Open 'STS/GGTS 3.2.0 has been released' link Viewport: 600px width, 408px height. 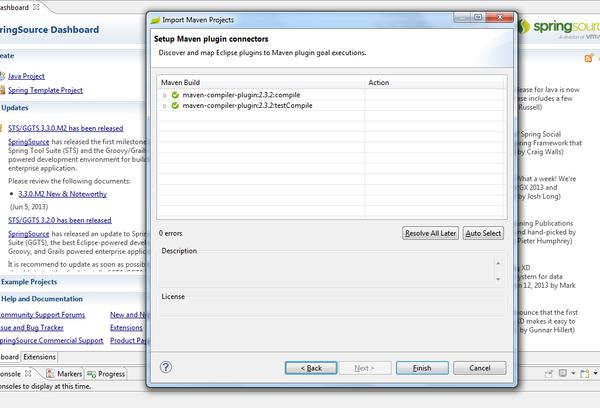point(60,220)
